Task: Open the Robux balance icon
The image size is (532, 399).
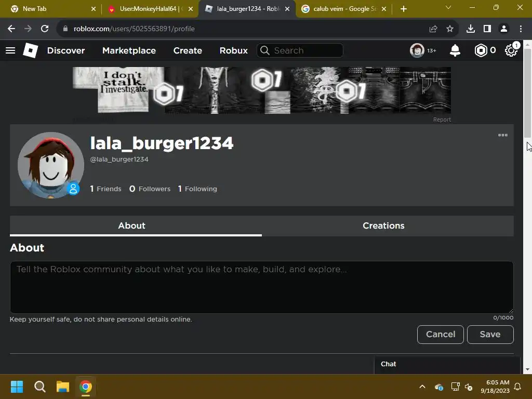Action: pos(481,50)
